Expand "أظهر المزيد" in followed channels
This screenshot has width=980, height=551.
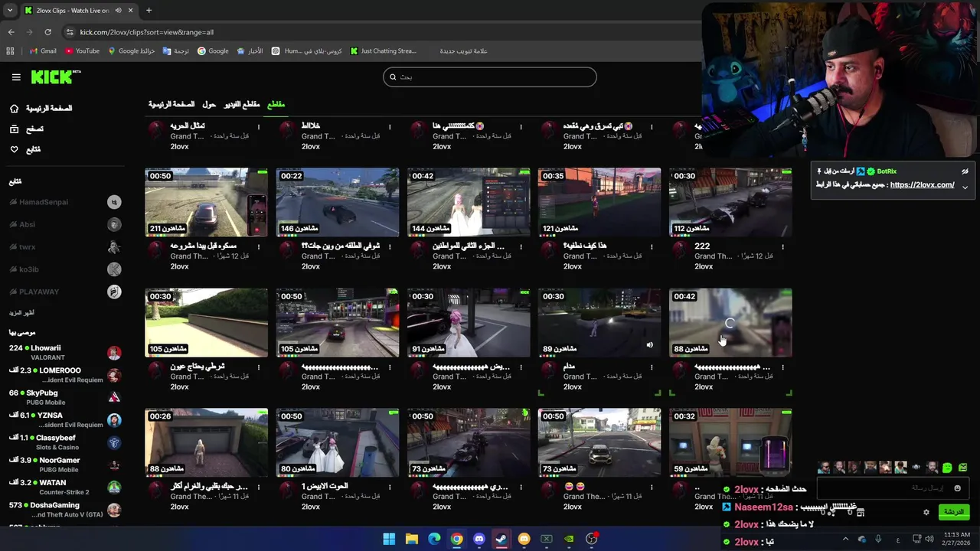coord(22,313)
